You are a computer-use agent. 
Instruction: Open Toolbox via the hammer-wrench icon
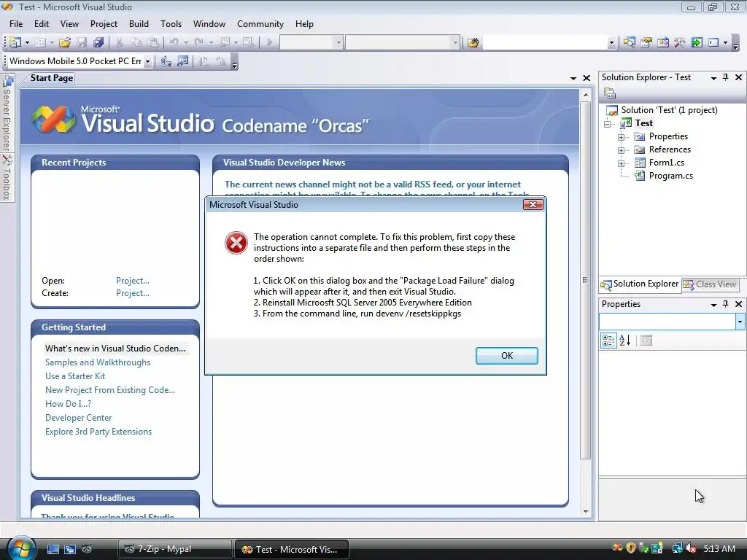(x=679, y=42)
